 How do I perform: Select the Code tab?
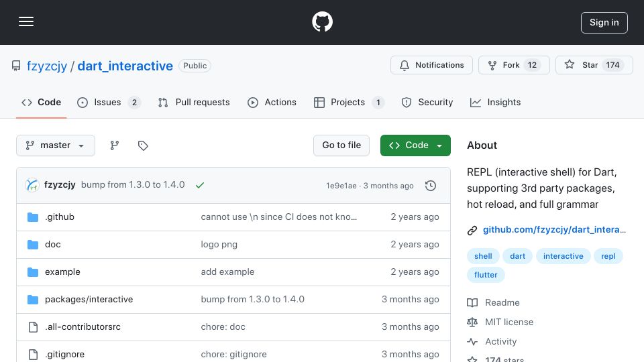41,102
